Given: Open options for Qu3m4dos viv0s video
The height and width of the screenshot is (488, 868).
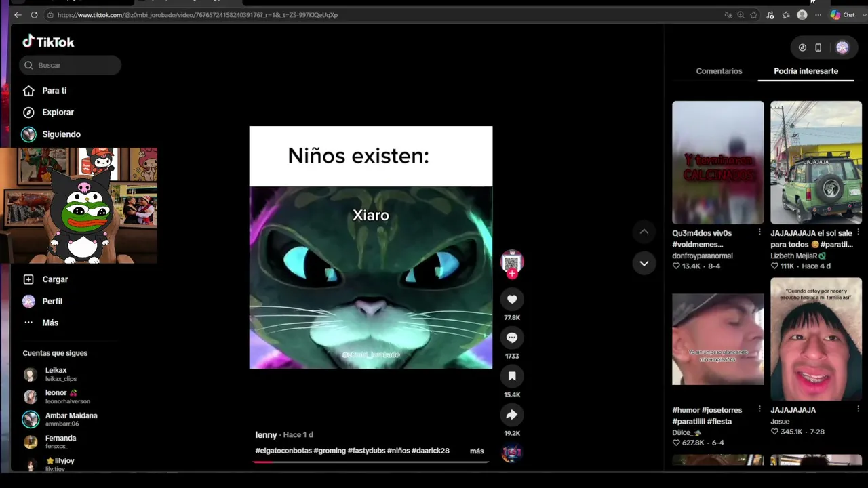Looking at the screenshot, I should click(x=759, y=232).
